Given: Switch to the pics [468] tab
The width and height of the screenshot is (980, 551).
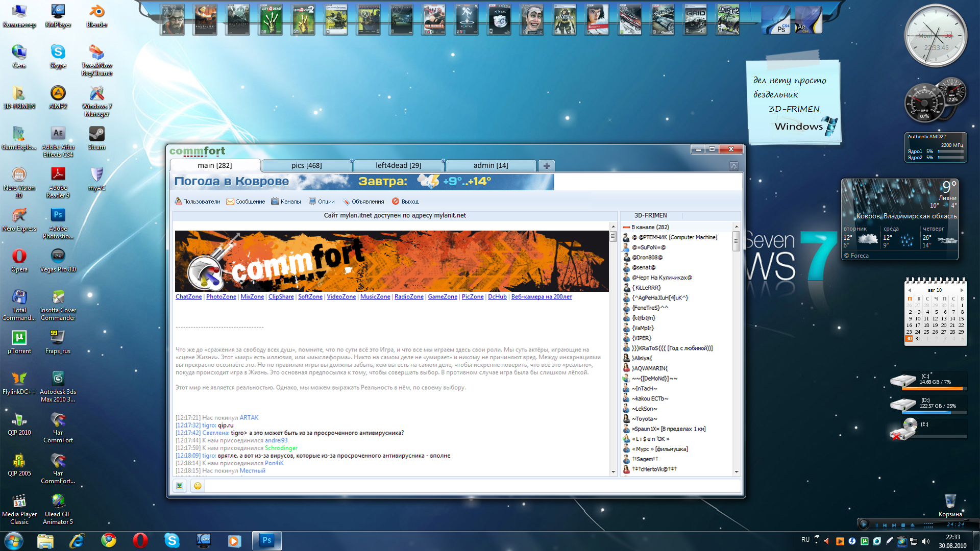Looking at the screenshot, I should [x=306, y=165].
